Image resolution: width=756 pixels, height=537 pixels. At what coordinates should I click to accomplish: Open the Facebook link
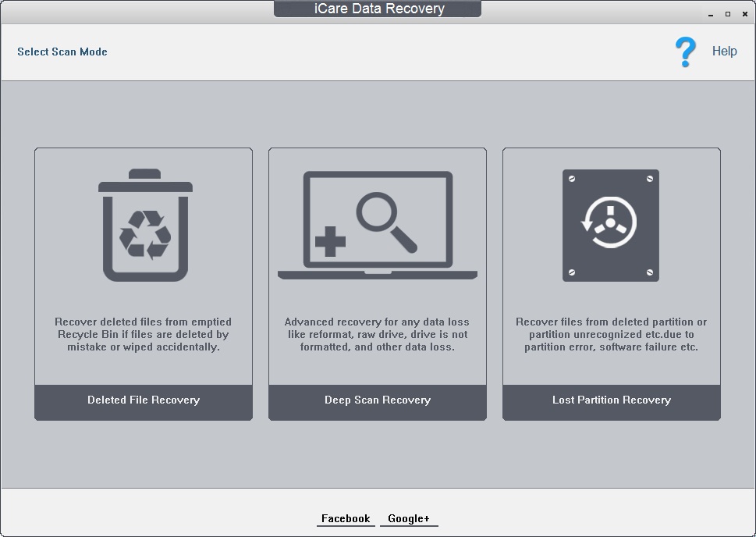click(x=345, y=517)
